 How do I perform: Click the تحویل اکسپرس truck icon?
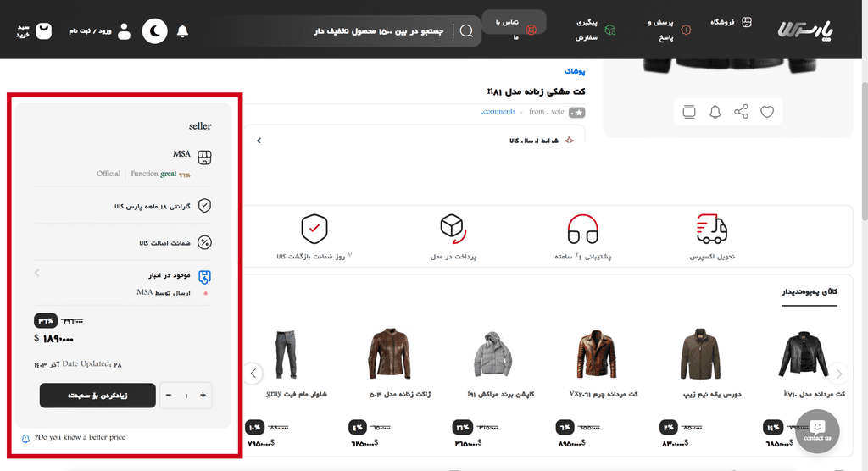[x=712, y=229]
